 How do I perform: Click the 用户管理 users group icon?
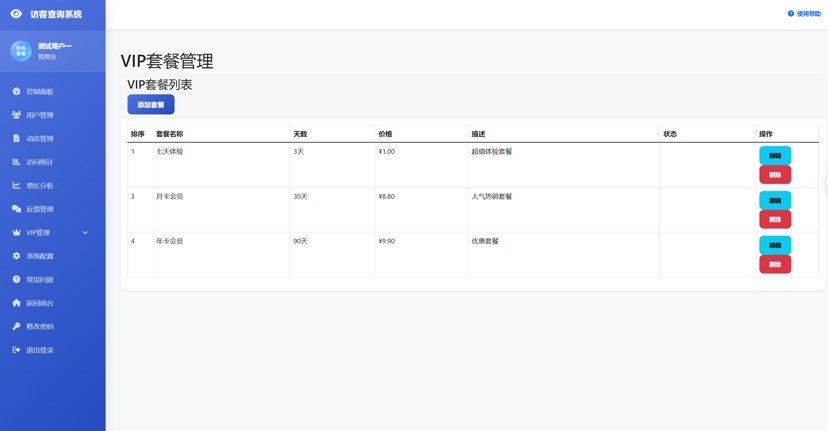tap(16, 115)
